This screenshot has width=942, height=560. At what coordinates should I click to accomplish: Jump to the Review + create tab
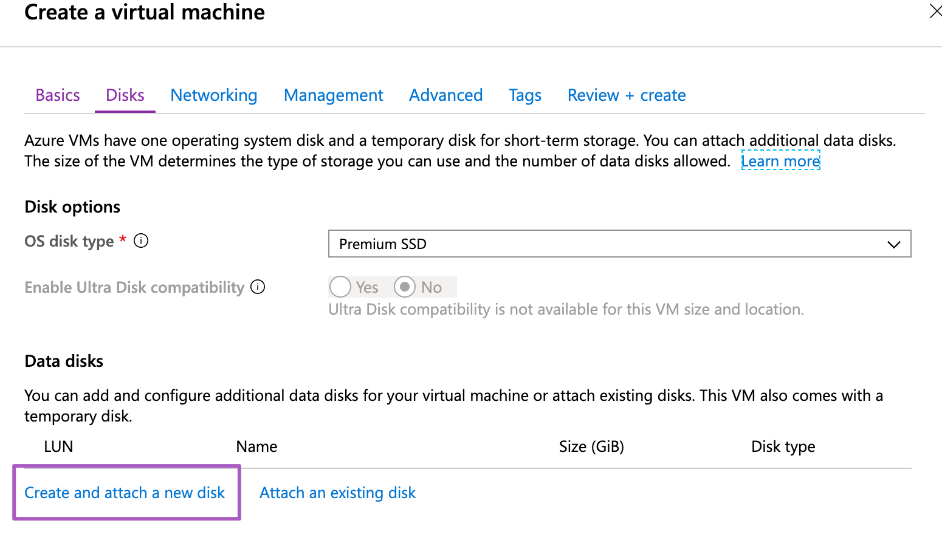626,95
